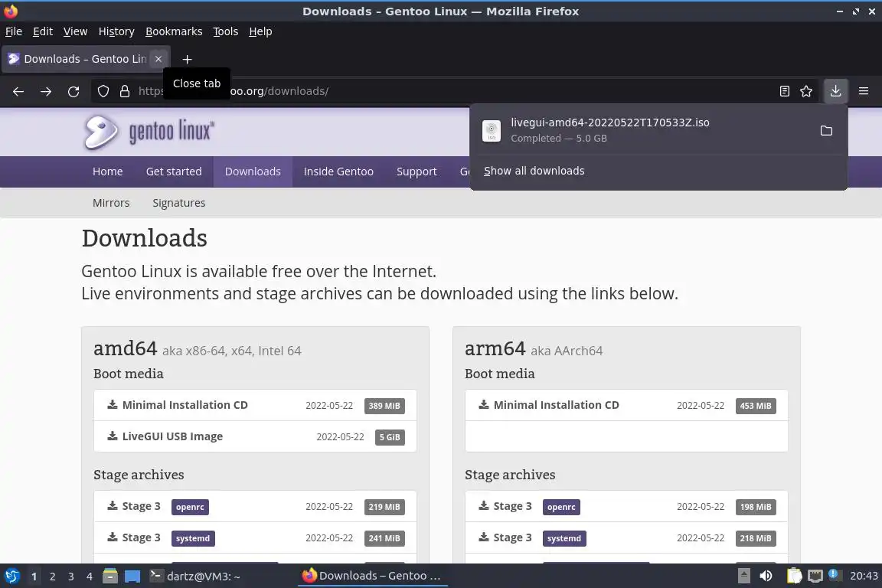Click the Downloads – Gentoo taskbar window button

[372, 576]
